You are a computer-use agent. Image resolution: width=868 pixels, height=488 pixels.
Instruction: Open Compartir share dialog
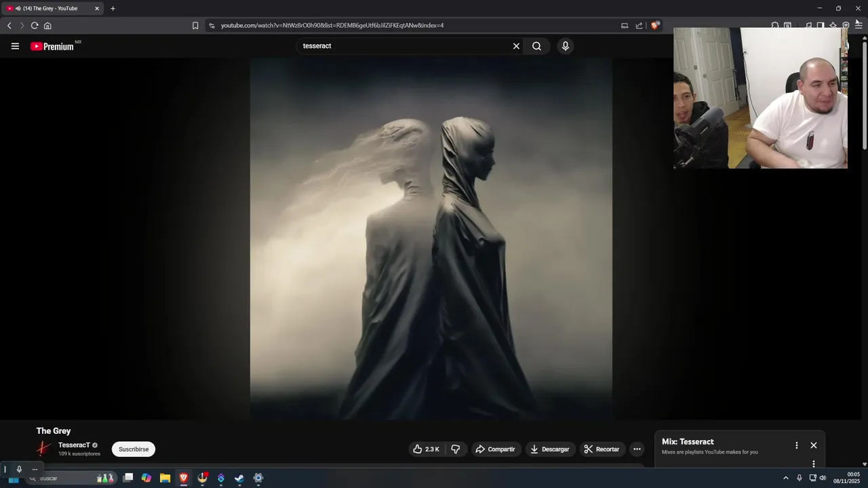coord(496,449)
